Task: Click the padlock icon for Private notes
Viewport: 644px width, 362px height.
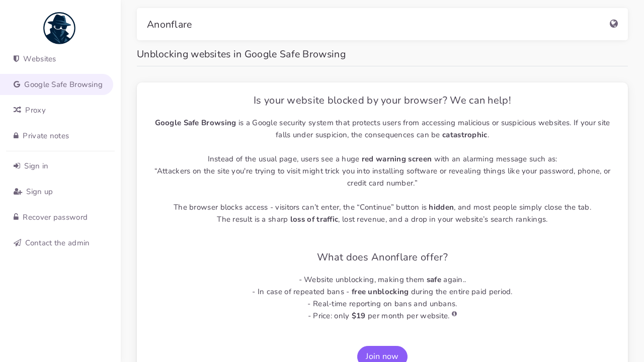Action: (x=17, y=136)
